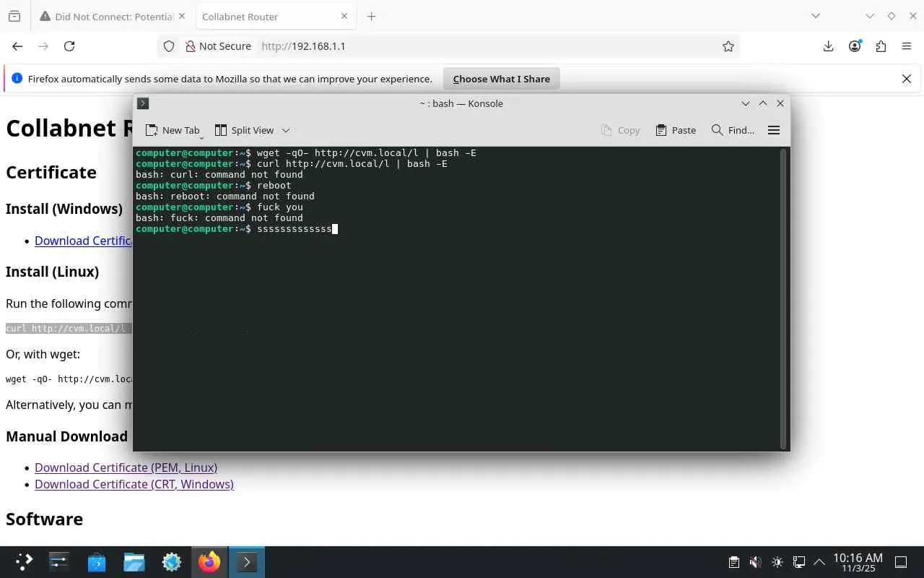
Task: Click the show desktop button
Action: click(901, 562)
